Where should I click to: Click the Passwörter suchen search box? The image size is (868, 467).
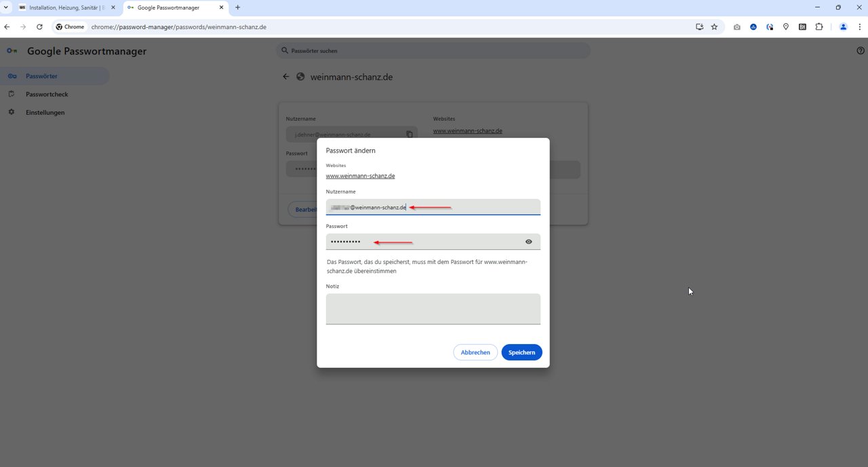(x=434, y=51)
